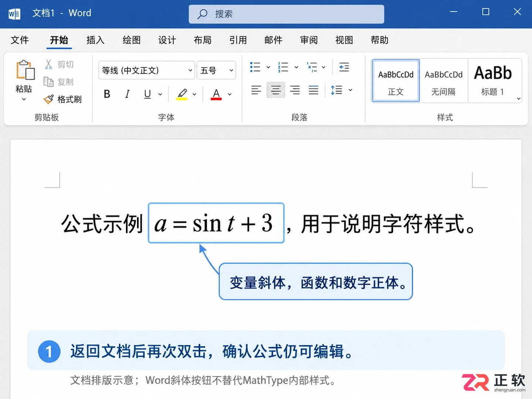This screenshot has width=532, height=399.
Task: Expand the styles gallery
Action: (518, 99)
